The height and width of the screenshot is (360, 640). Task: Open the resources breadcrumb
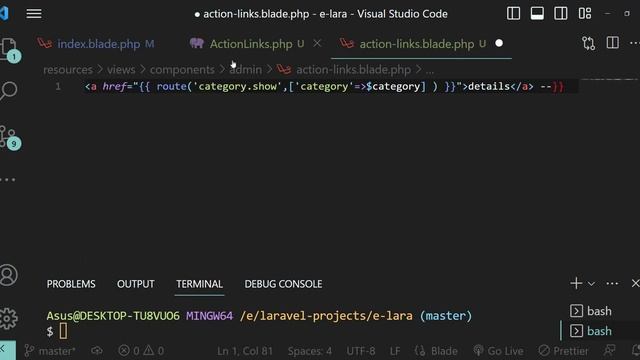point(68,70)
